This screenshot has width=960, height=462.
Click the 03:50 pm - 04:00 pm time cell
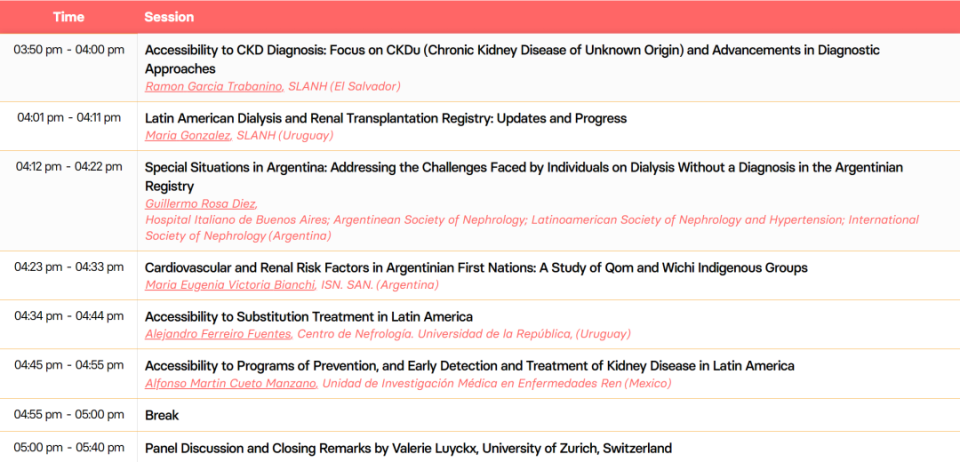coord(69,50)
